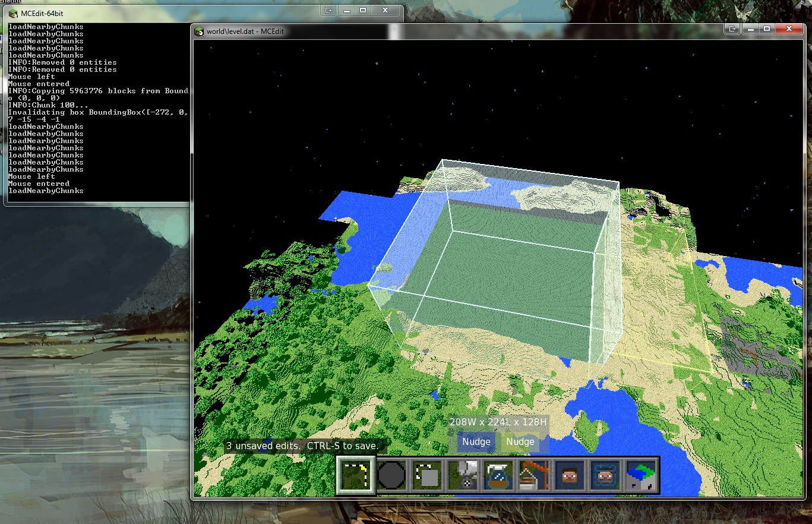This screenshot has height=524, width=812.
Task: Click 'Invalidating box BoundingBox' console line
Action: (x=98, y=112)
